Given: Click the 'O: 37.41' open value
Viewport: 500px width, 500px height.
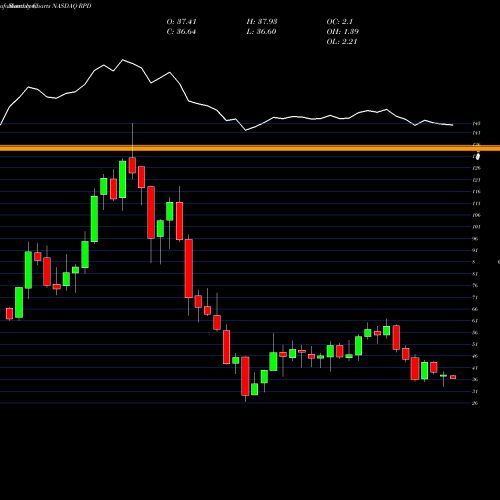Looking at the screenshot, I should tap(181, 22).
